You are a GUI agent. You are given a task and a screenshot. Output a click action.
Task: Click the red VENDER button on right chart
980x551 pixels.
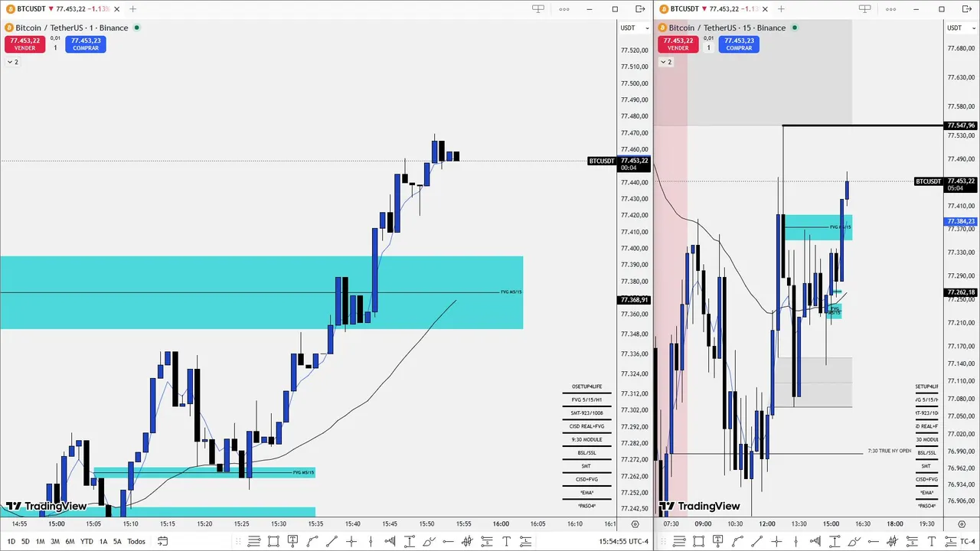pos(678,44)
